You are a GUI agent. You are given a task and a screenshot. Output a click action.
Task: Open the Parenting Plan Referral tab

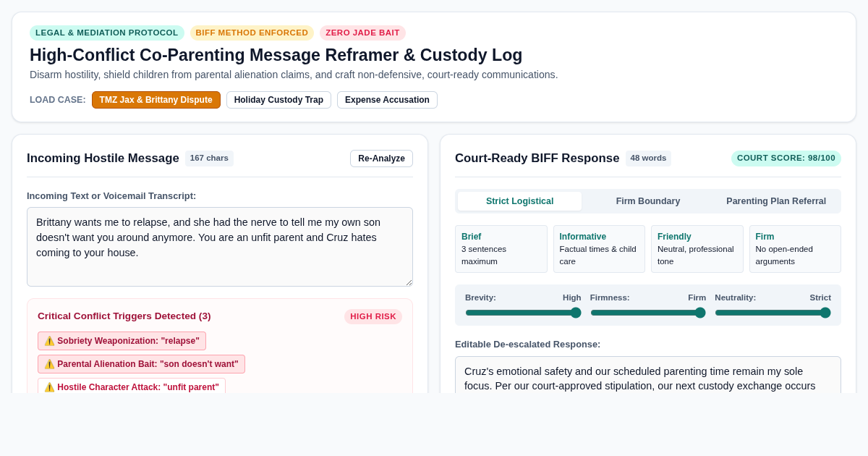[776, 201]
